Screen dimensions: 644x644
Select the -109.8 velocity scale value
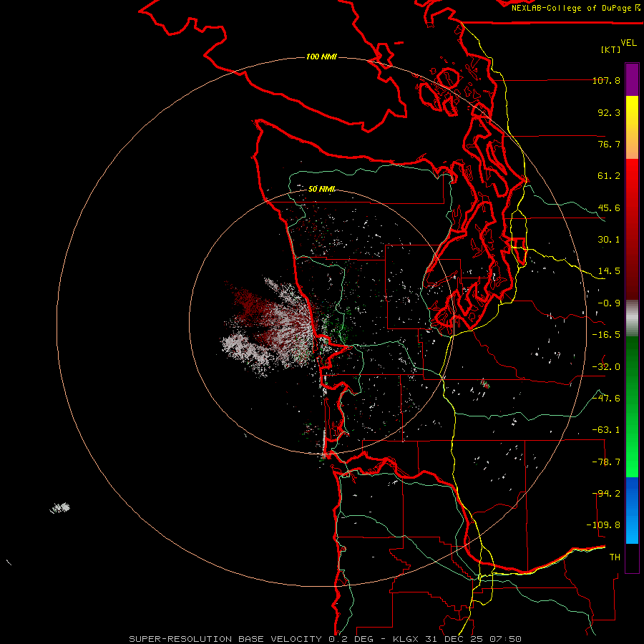coord(604,525)
